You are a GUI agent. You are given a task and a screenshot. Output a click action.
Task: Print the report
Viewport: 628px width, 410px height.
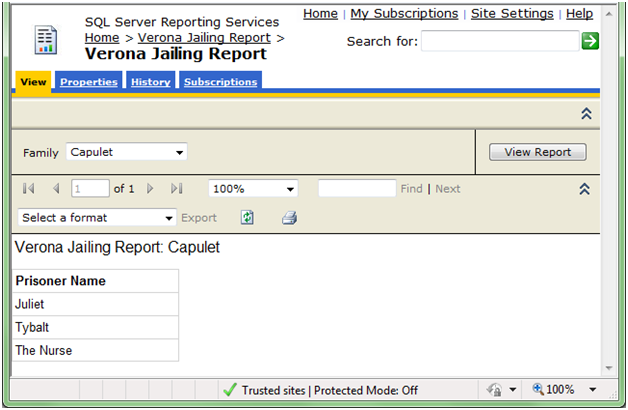coord(289,217)
